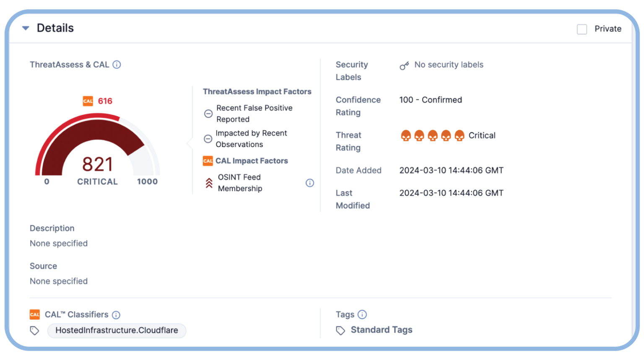
Task: Open the Tags info tooltip
Action: pos(363,314)
